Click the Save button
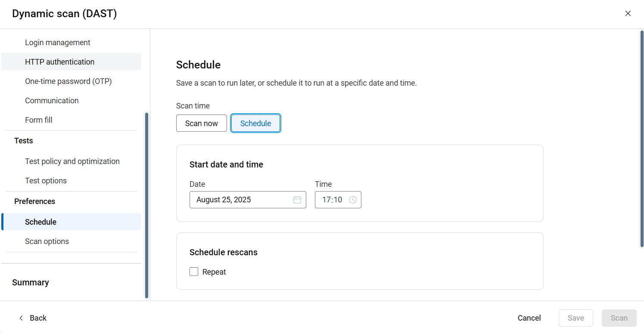This screenshot has height=334, width=644. click(x=576, y=318)
